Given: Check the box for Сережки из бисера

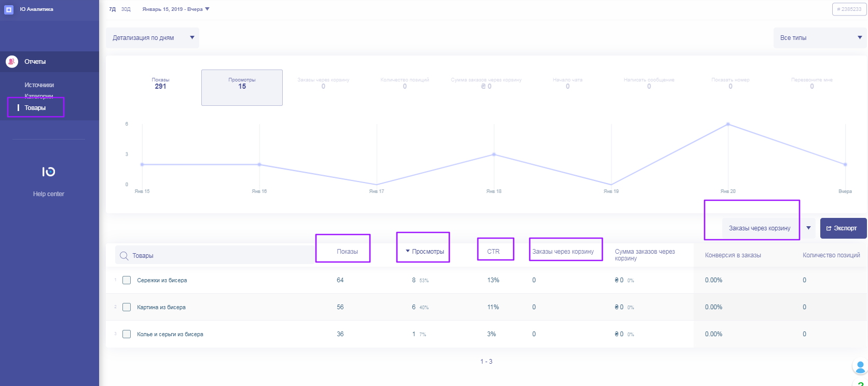Looking at the screenshot, I should [x=127, y=280].
